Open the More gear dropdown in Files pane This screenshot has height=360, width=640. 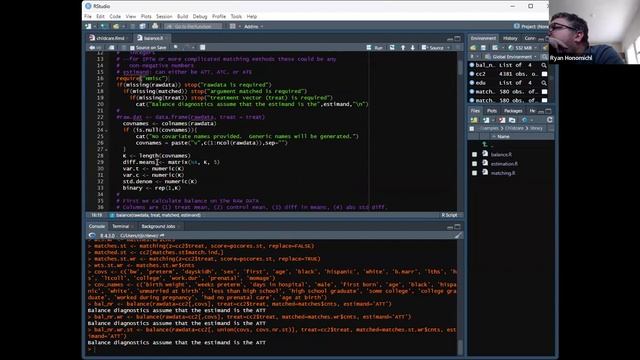click(x=526, y=120)
